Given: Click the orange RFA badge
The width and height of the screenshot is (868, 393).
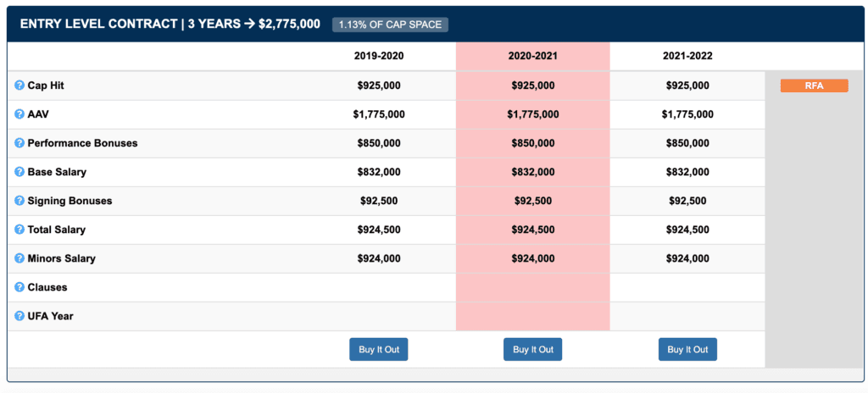Looking at the screenshot, I should click(814, 86).
